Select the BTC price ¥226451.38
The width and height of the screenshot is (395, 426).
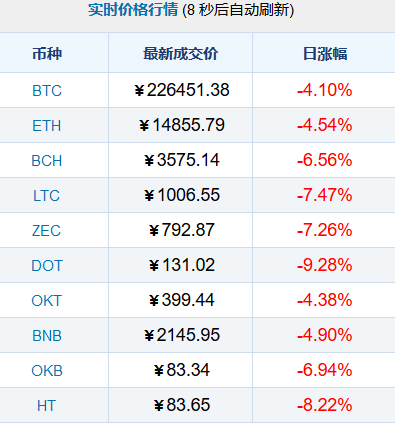tap(182, 90)
